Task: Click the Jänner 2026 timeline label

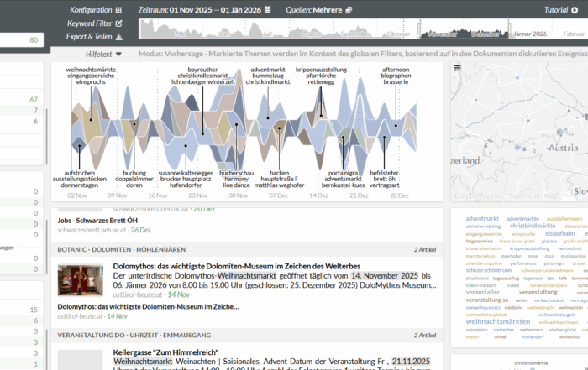Action: (530, 34)
